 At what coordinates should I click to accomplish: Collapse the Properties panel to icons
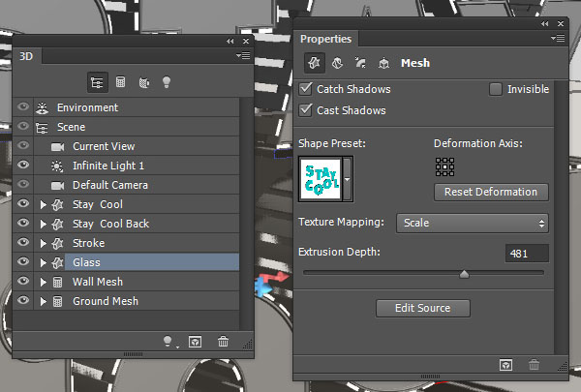(x=544, y=23)
